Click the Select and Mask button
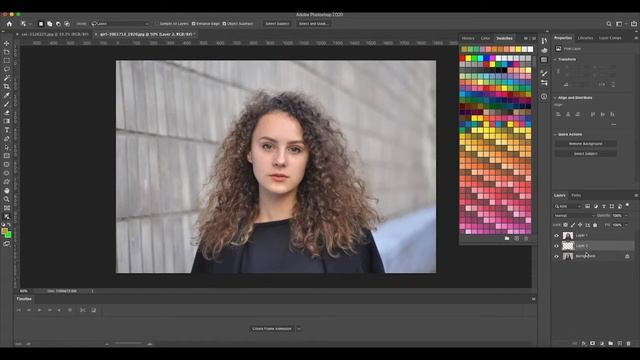The width and height of the screenshot is (640, 360). coord(313,24)
